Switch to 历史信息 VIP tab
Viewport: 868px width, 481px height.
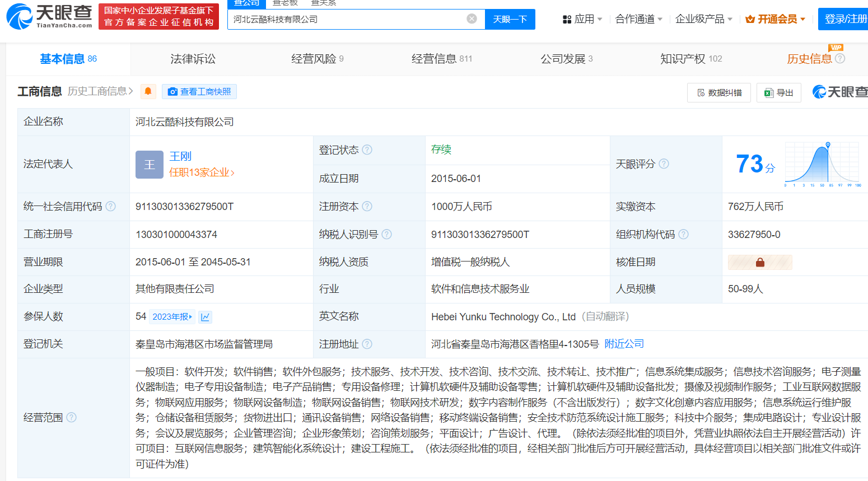click(x=809, y=59)
